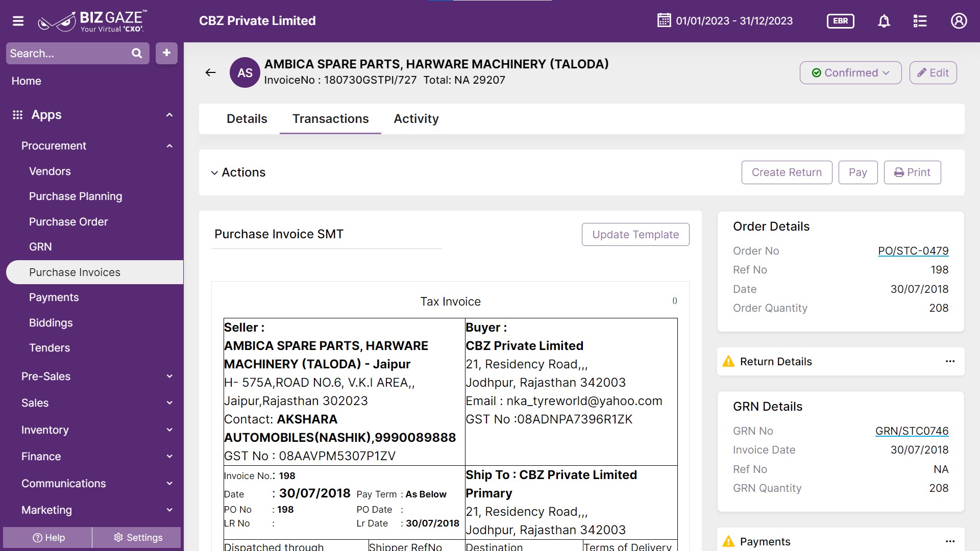Switch to the Transactions tab
The height and width of the screenshot is (551, 980).
coord(330,119)
